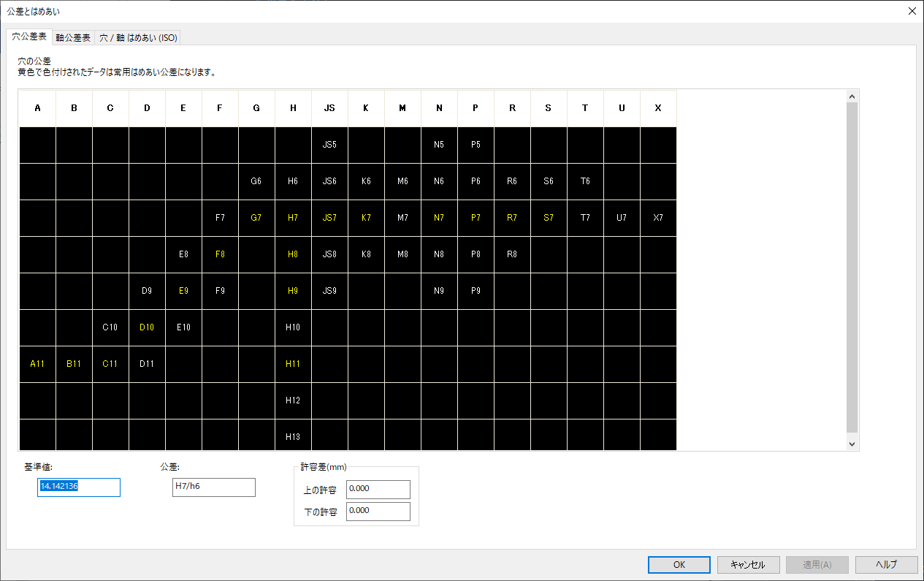Choose the A11 tolerance cell
Screen dimensions: 924x581
37,364
